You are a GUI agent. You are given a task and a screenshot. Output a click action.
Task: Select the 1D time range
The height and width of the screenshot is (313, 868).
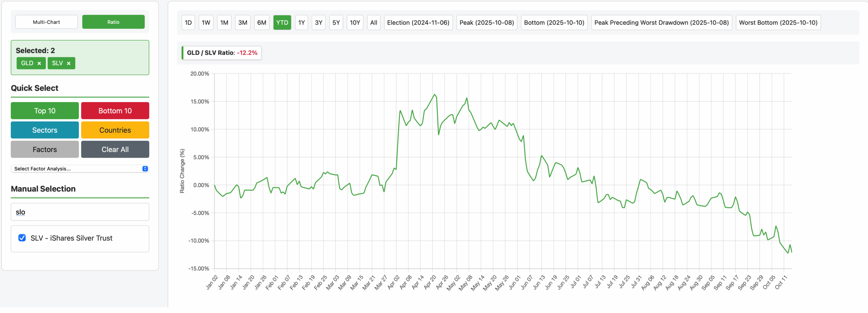[x=188, y=23]
